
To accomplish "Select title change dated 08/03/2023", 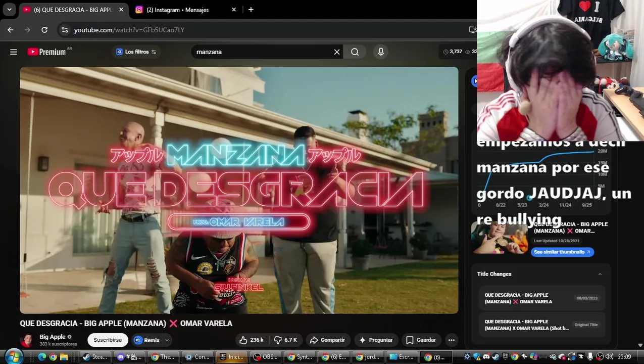I will (x=541, y=298).
